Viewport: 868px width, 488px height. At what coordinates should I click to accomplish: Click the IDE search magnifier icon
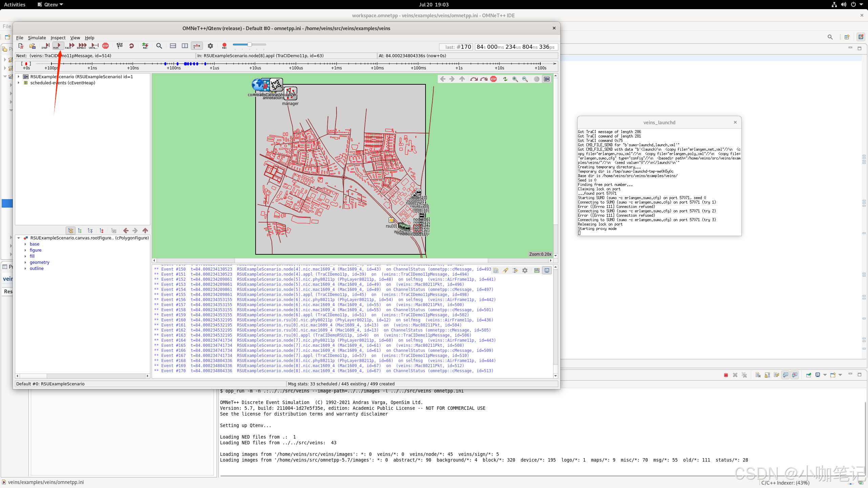click(x=830, y=37)
